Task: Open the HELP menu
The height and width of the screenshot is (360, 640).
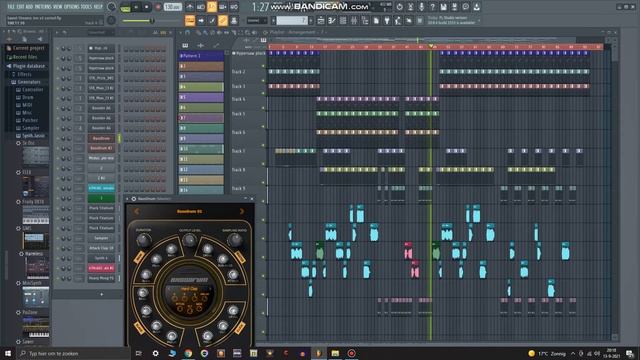Action: click(x=98, y=7)
